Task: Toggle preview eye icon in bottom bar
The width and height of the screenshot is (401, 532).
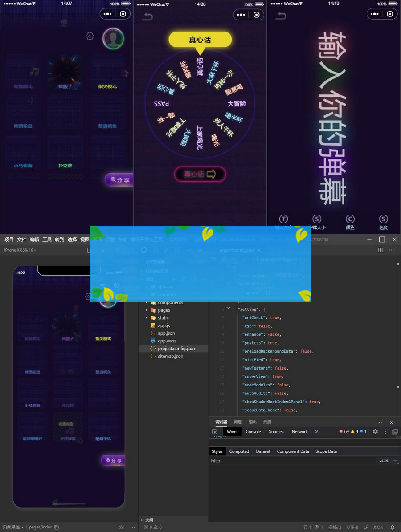Action: tap(121, 527)
